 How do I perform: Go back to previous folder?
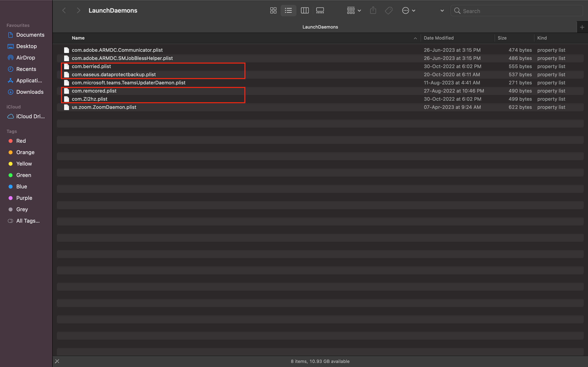pos(64,10)
